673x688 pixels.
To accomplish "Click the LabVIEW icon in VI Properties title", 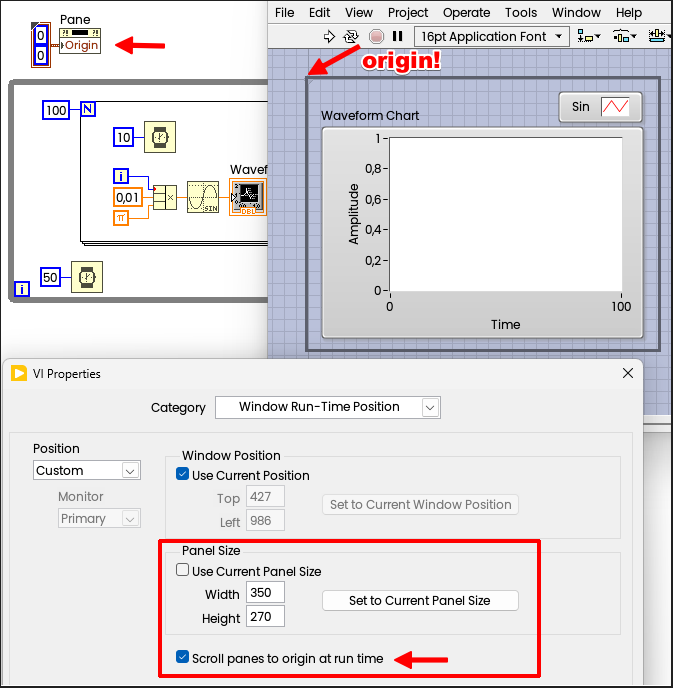I will (x=19, y=373).
